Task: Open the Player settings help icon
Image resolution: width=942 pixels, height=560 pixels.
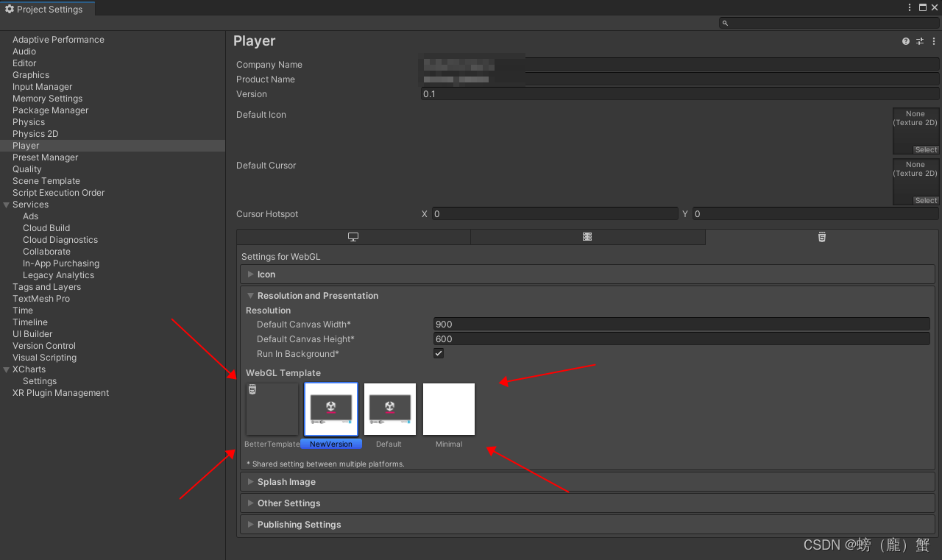Action: pos(905,41)
